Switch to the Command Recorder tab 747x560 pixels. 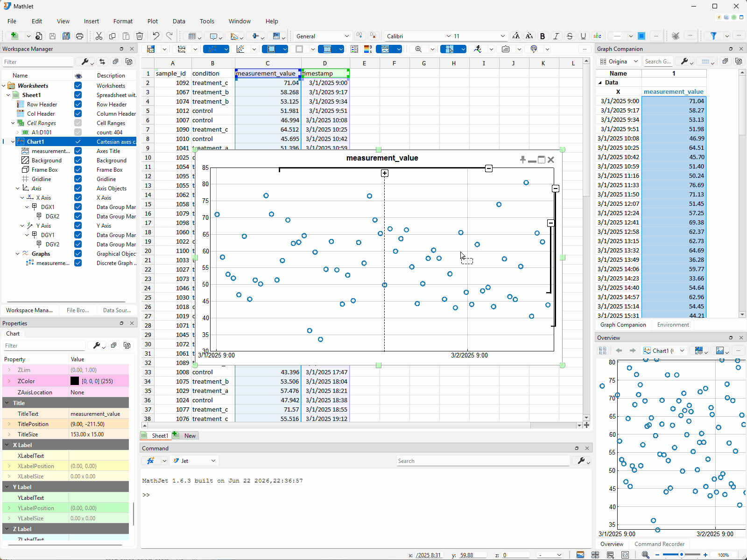(659, 544)
